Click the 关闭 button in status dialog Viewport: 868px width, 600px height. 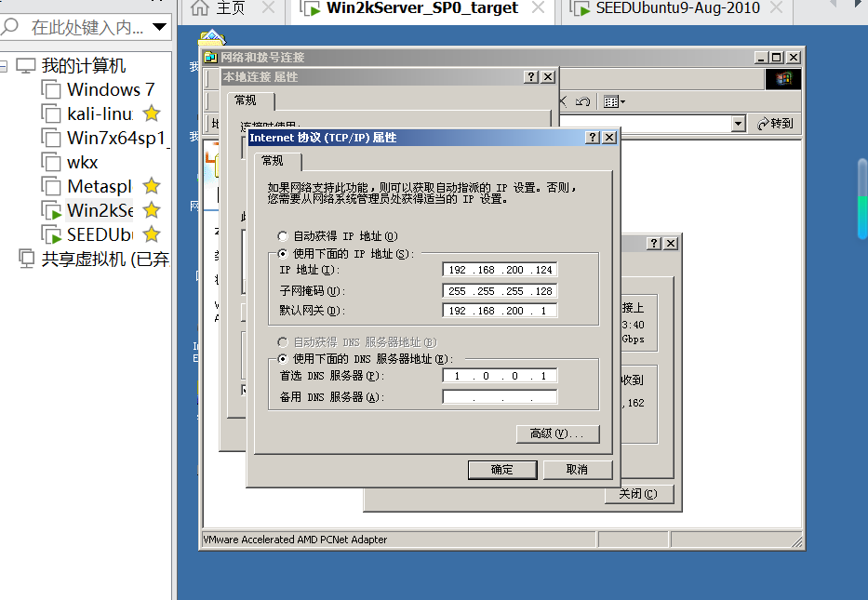click(x=638, y=494)
